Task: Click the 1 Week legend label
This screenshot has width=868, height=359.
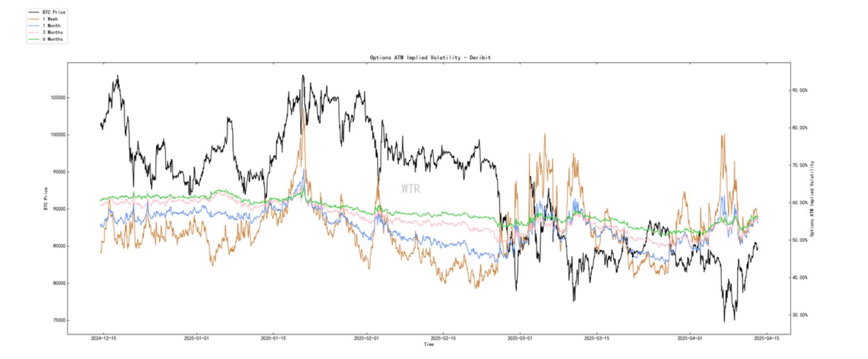Action: (x=50, y=19)
